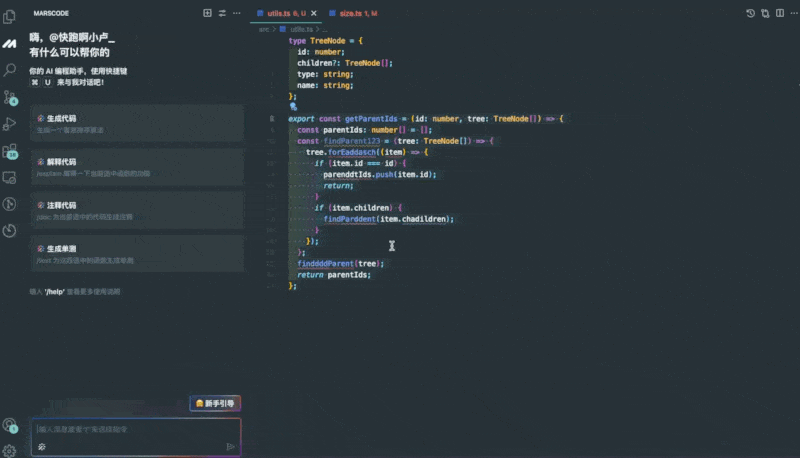Open the Manage settings gear icon
Image resolution: width=800 pixels, height=458 pixels.
tap(9, 451)
